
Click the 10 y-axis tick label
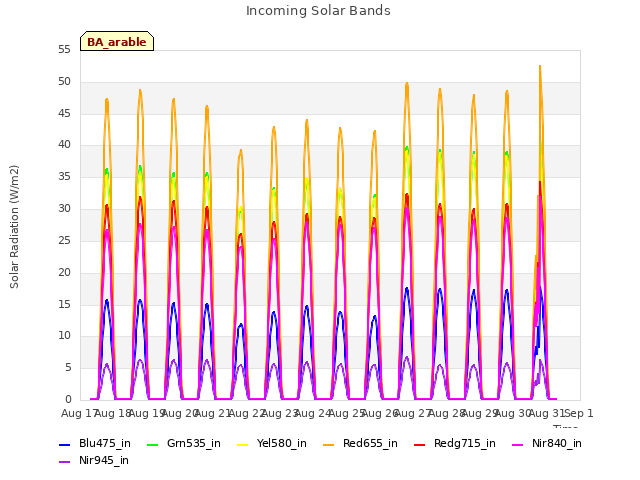pyautogui.click(x=64, y=336)
